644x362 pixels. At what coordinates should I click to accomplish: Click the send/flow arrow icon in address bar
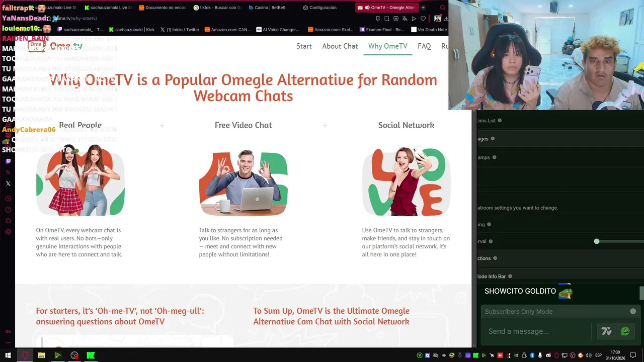(414, 19)
